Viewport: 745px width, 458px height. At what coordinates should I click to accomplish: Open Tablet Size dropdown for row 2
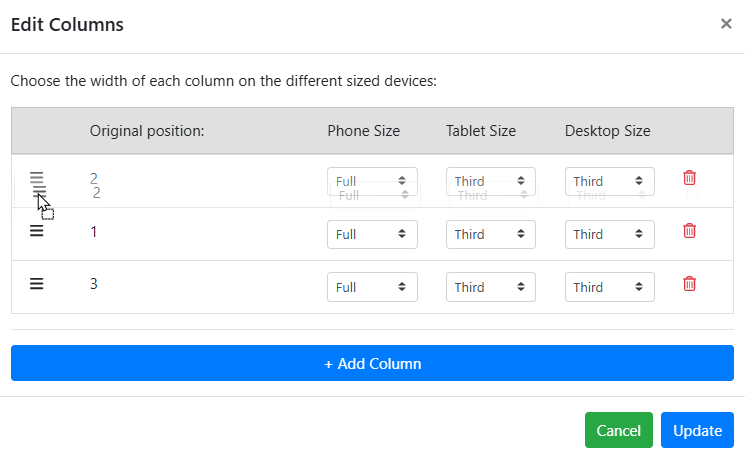point(491,181)
